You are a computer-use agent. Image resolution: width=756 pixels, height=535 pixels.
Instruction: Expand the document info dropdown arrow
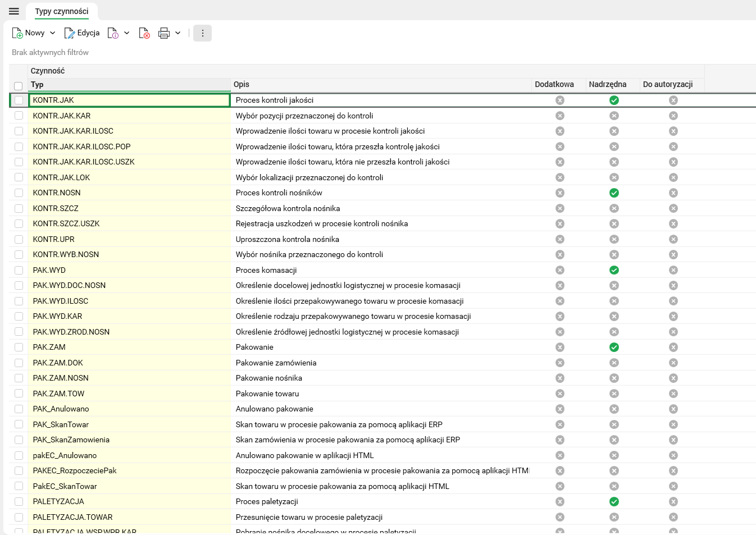coord(127,33)
